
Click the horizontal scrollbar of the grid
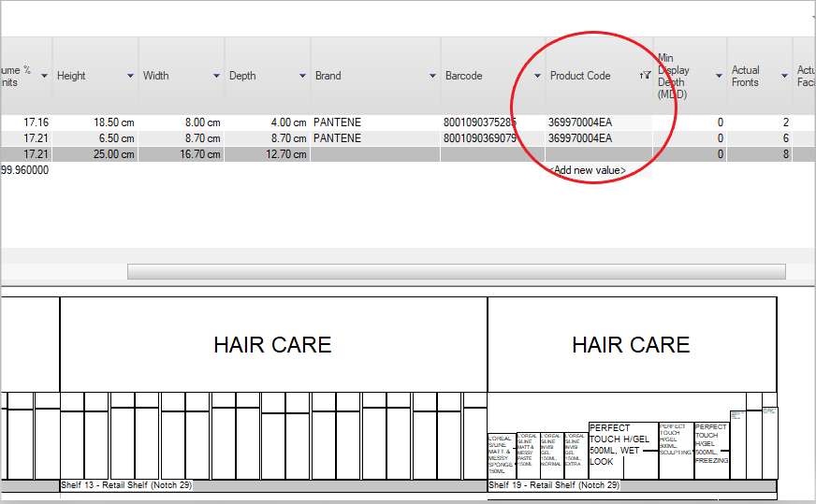tap(457, 271)
